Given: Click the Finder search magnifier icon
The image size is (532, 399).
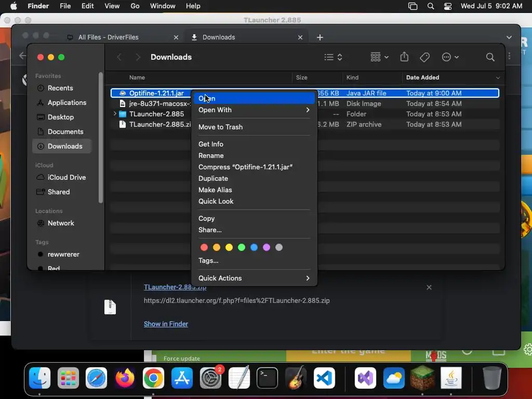Looking at the screenshot, I should [x=490, y=57].
